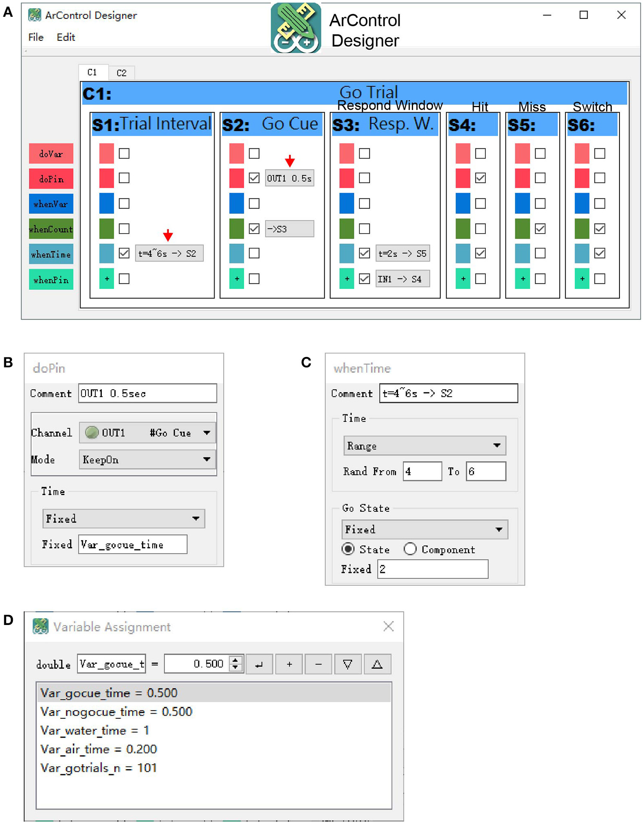This screenshot has height=825, width=644.
Task: Click the up triangle button in Variable Assignment
Action: (377, 664)
